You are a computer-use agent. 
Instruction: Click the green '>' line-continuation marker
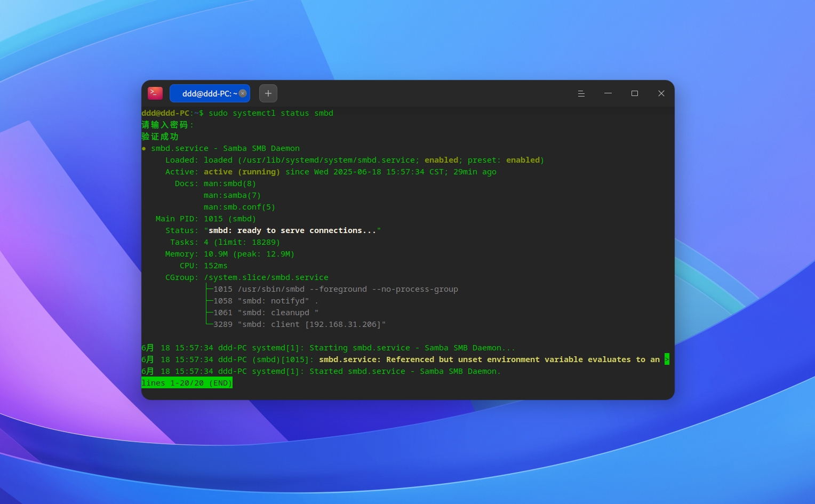pos(667,359)
